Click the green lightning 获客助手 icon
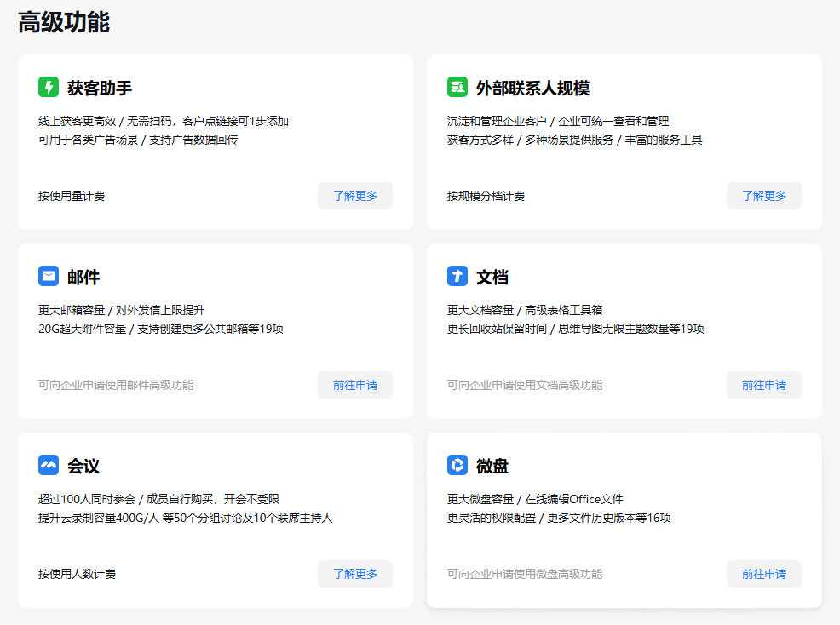840x625 pixels. tap(49, 87)
